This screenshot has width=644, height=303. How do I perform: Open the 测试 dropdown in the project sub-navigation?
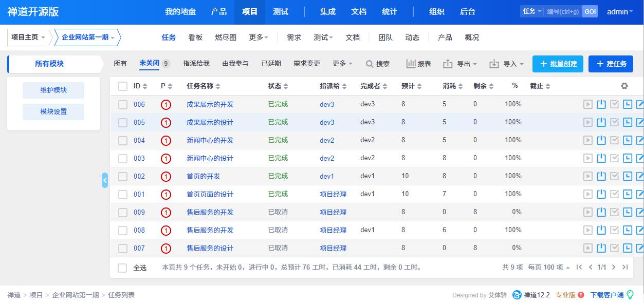(x=323, y=37)
